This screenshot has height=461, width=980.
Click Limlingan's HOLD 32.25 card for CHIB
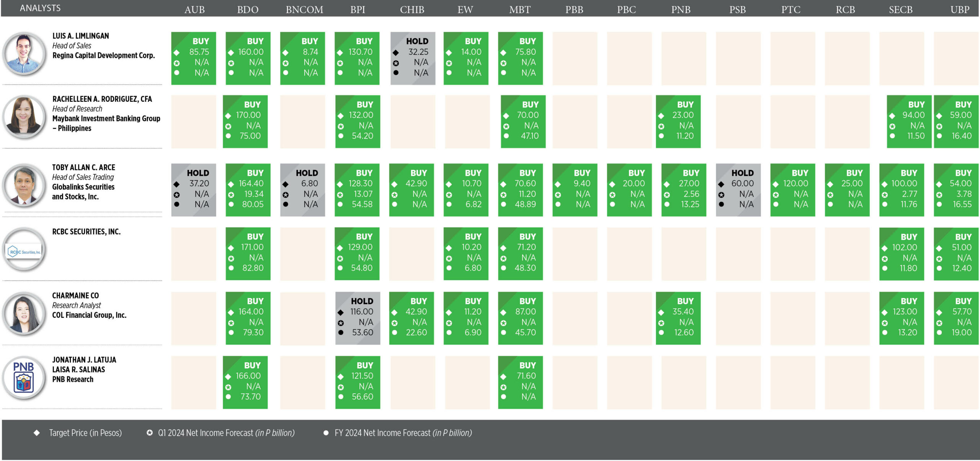[x=413, y=58]
